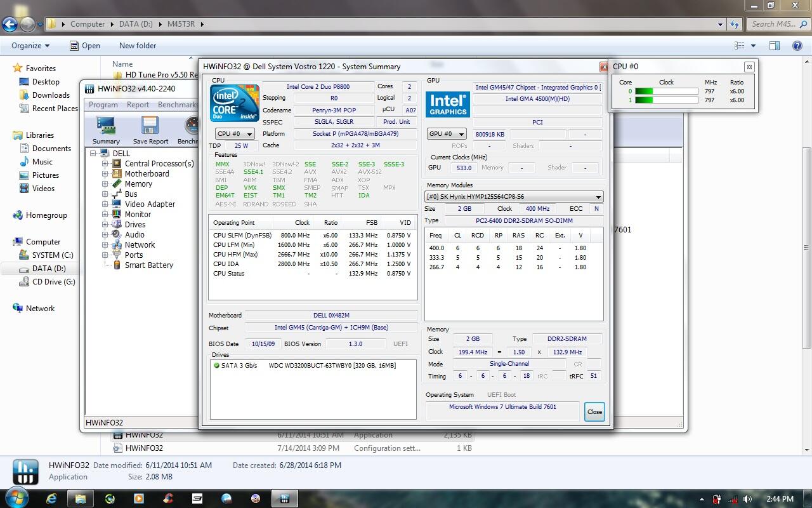Open the Organize dropdown in Explorer
The image size is (812, 508).
[30, 46]
